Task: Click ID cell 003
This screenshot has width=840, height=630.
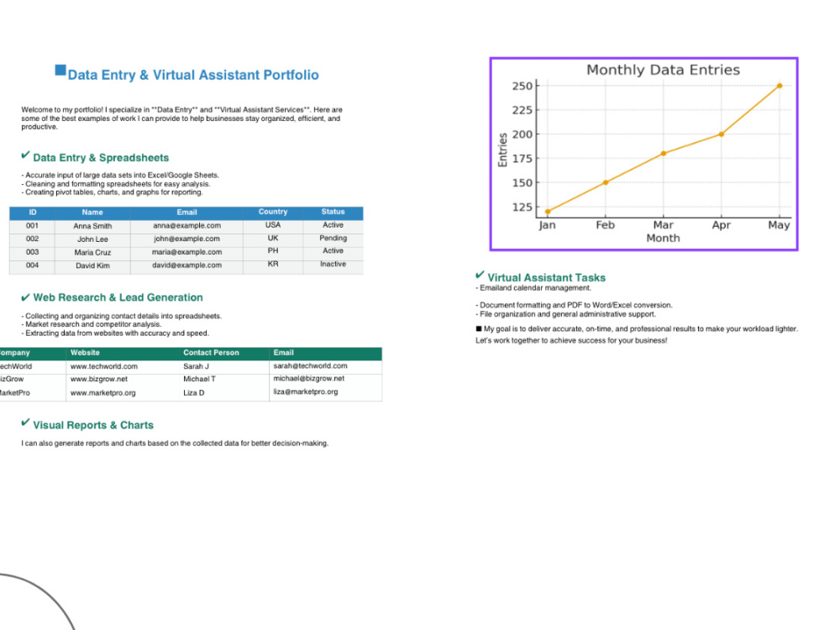Action: [x=32, y=252]
